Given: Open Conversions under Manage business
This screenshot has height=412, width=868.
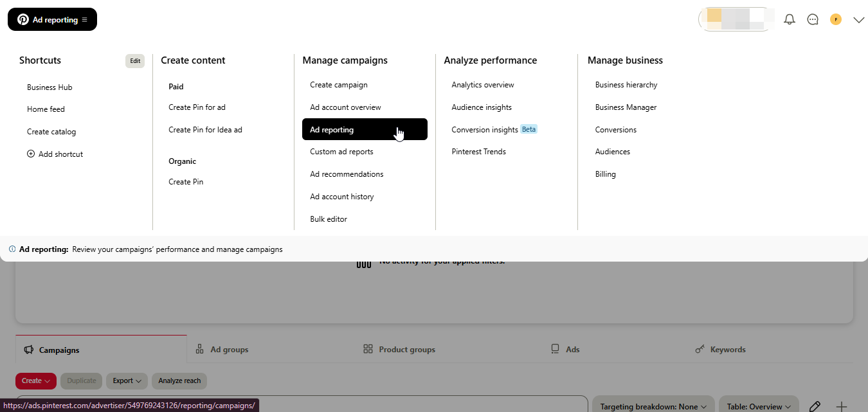Looking at the screenshot, I should coord(616,130).
